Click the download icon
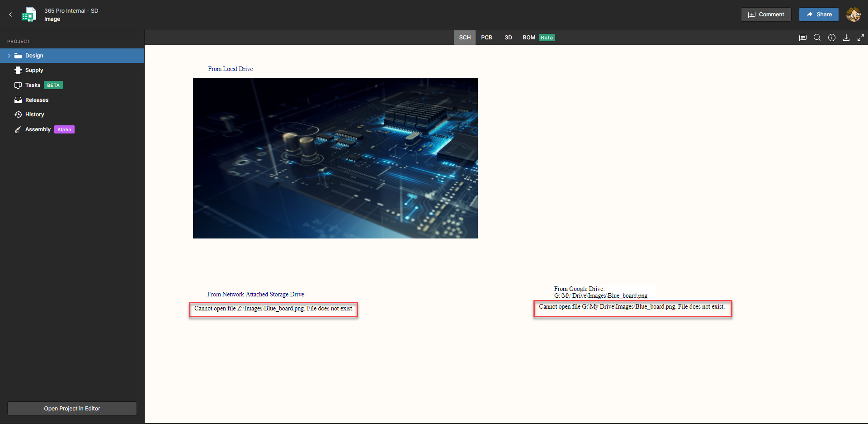This screenshot has height=424, width=868. click(846, 38)
